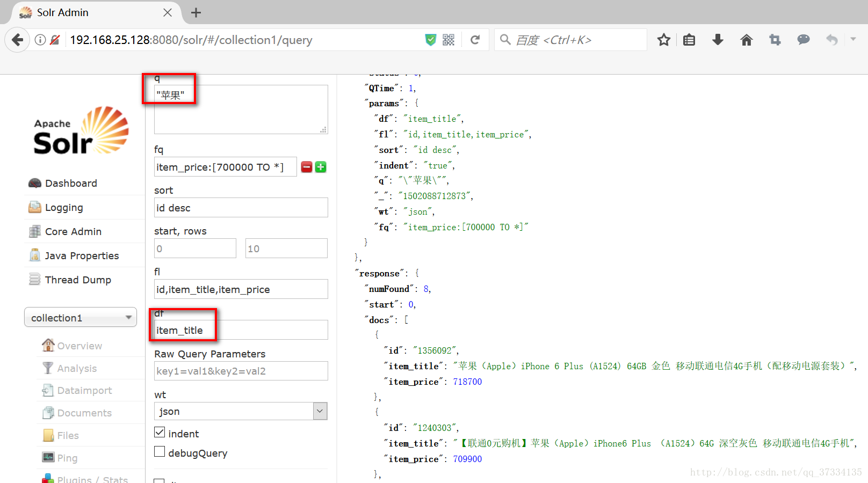Screen dimensions: 868x483
Task: Open the chat bubble toolbar icon
Action: [x=804, y=39]
